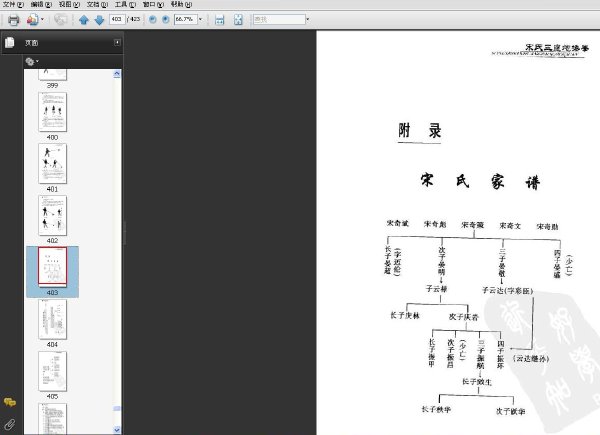Go to previous page with up arrow

click(x=84, y=20)
